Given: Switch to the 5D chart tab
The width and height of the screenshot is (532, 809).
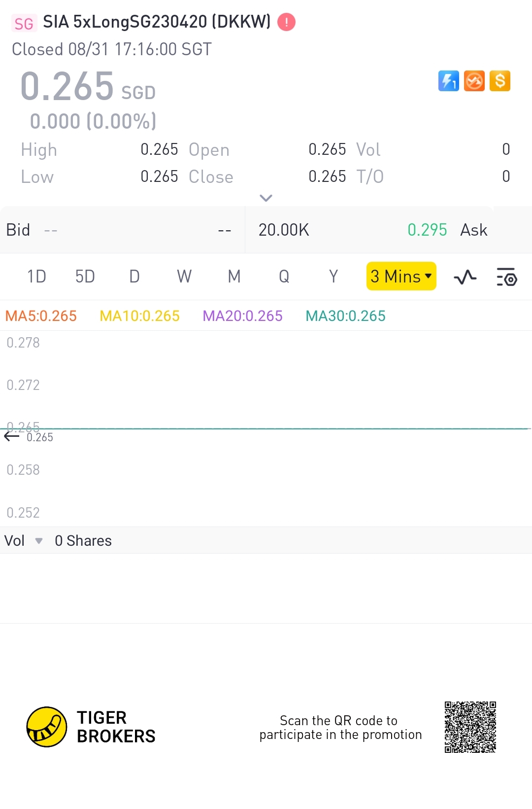Looking at the screenshot, I should pos(85,277).
